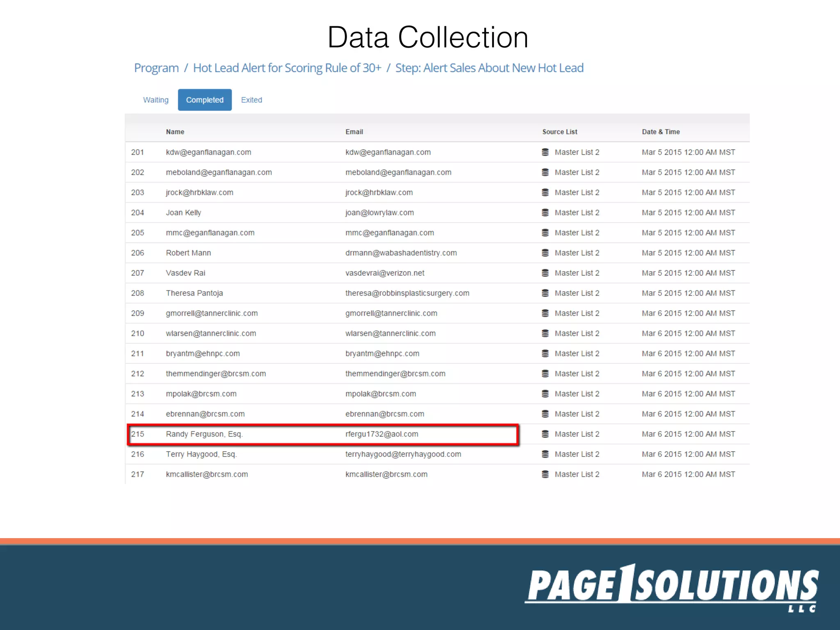The height and width of the screenshot is (630, 840).
Task: Click the name Vasdev Rai
Action: [x=185, y=273]
